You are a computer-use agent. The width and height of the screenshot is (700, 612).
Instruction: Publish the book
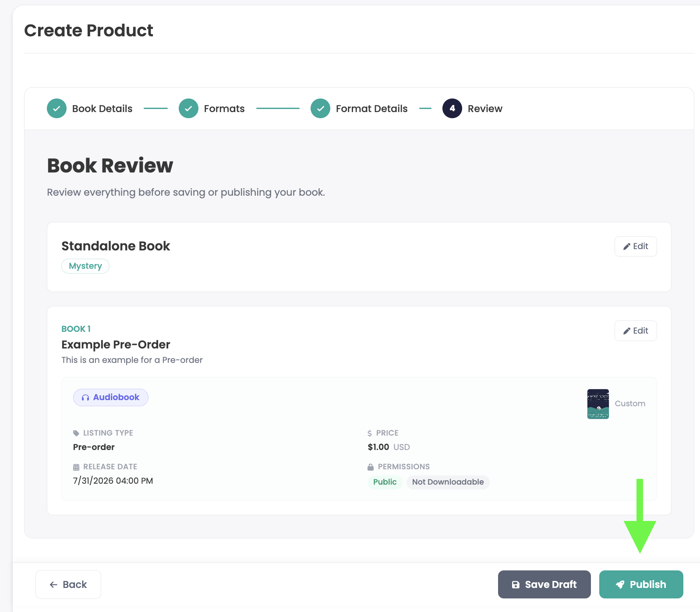[641, 584]
